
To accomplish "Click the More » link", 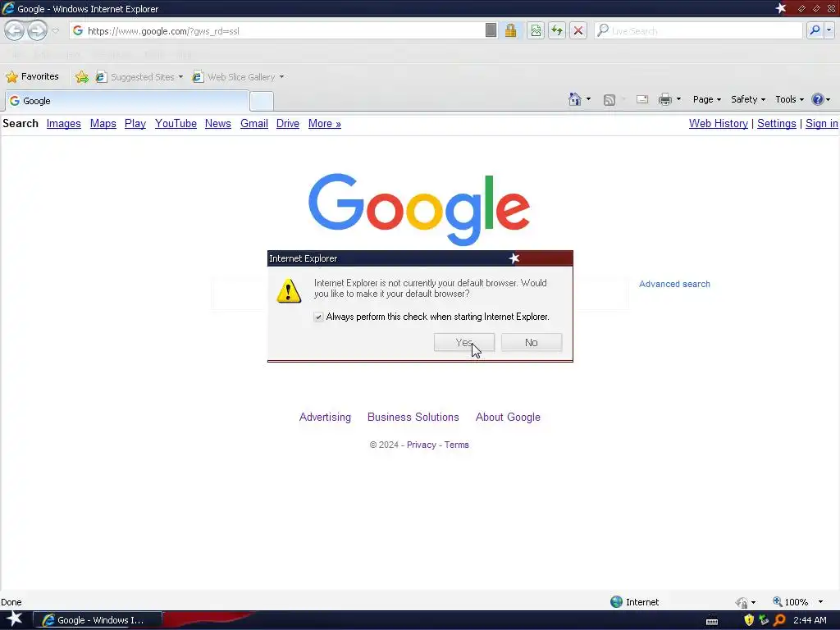I will click(x=325, y=124).
